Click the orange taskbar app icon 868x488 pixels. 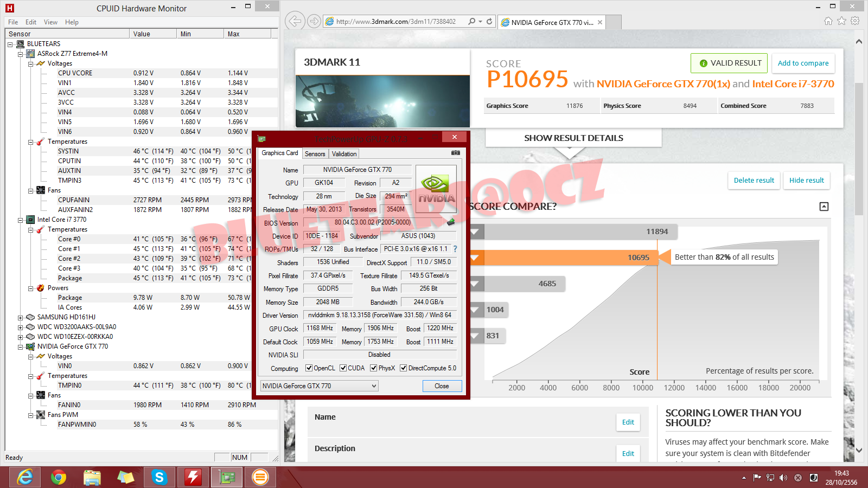(x=260, y=477)
